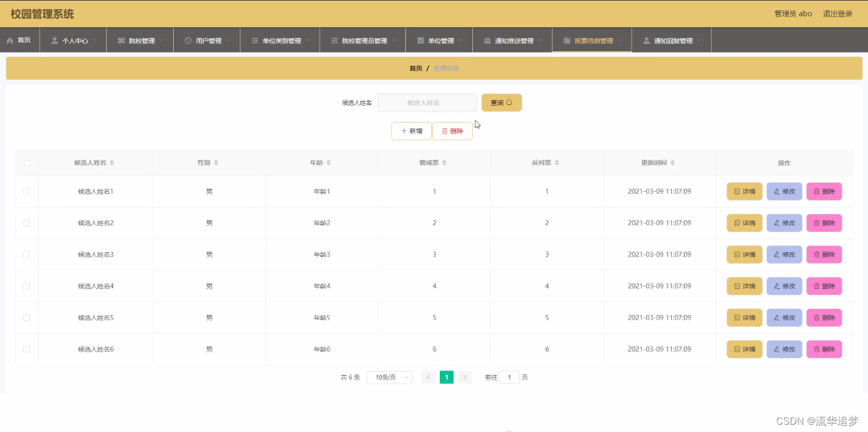868x432 pixels.
Task: Click 修改 for 候选人姓名2
Action: coord(784,223)
